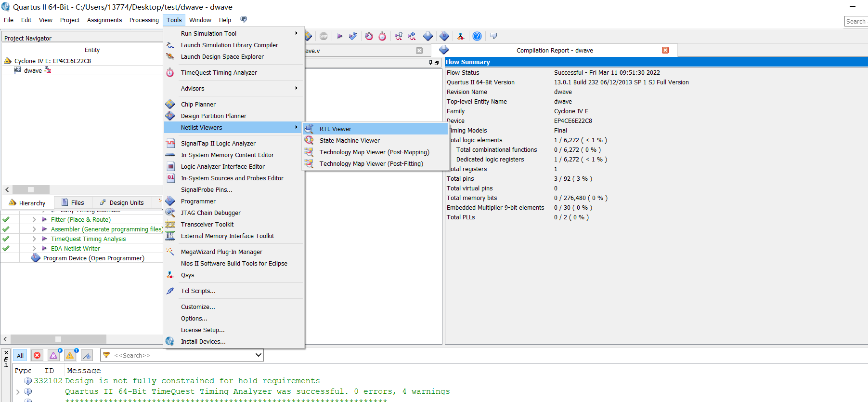Viewport: 868px width, 402px height.
Task: Open Tcl Scripts dialog entry
Action: 234,291
